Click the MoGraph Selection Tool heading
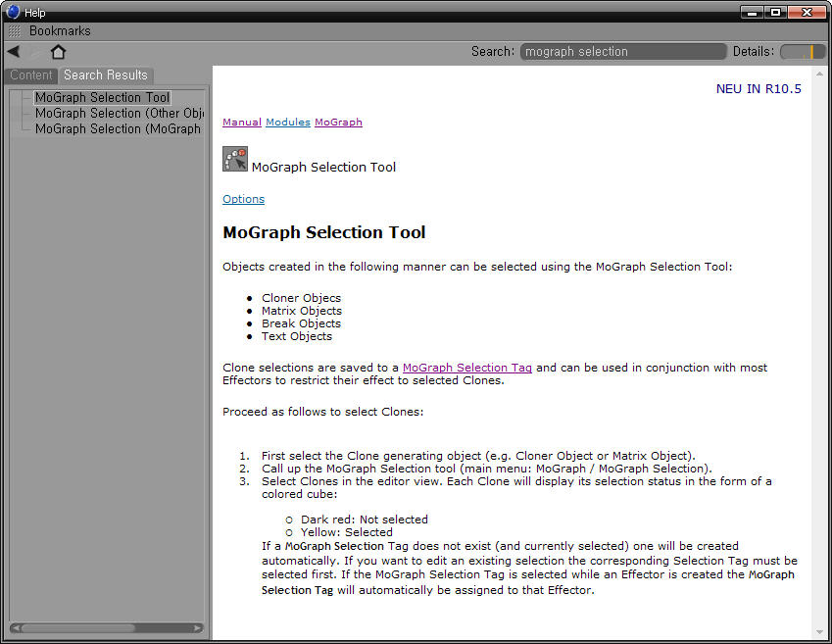 click(x=323, y=232)
